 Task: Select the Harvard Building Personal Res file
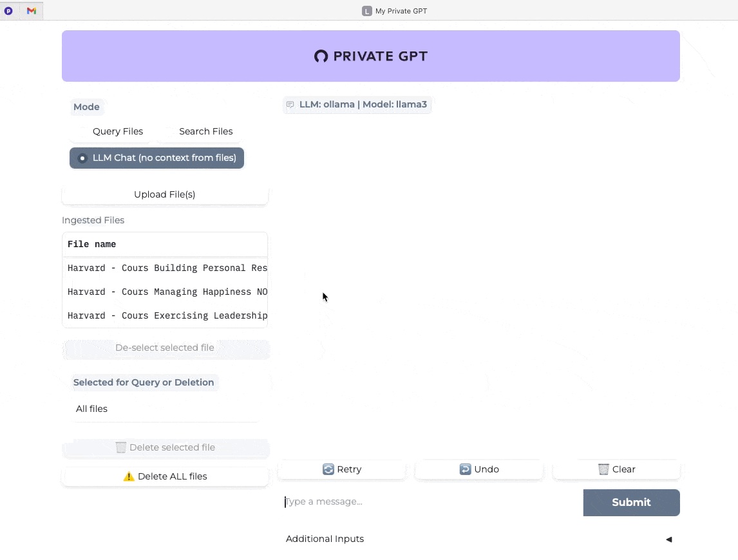[x=165, y=268]
